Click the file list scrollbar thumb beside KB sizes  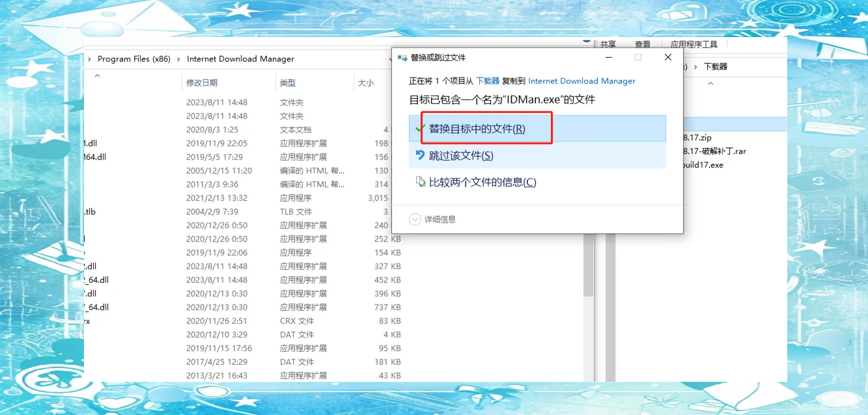588,263
